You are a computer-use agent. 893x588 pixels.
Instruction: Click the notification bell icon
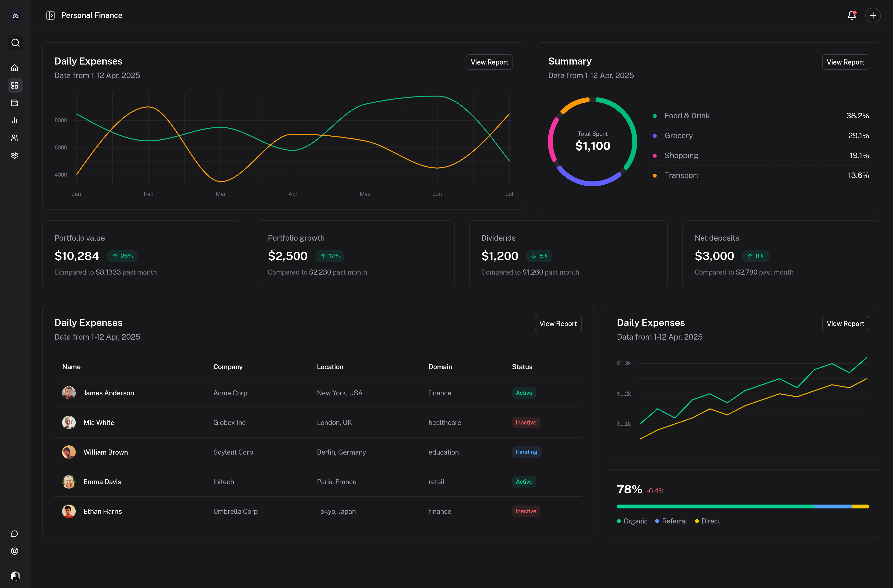click(x=851, y=15)
